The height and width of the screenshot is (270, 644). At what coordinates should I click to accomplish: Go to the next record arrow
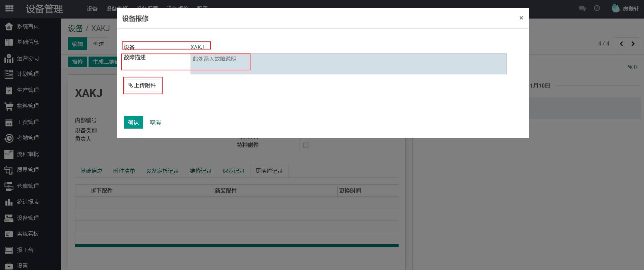coord(633,44)
